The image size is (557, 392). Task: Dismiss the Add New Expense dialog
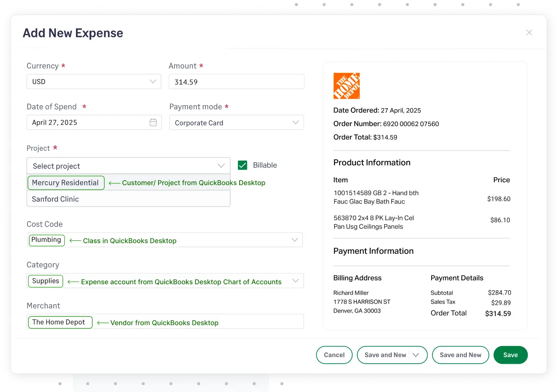(529, 32)
